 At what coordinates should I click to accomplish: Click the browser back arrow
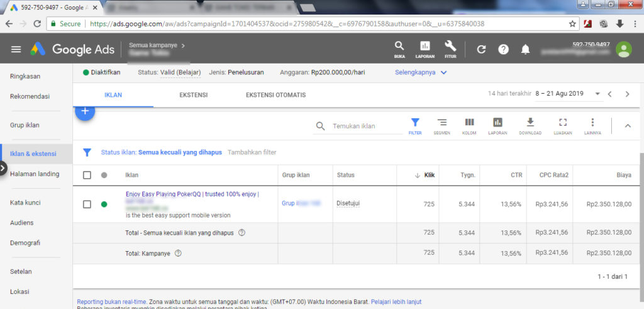(9, 24)
